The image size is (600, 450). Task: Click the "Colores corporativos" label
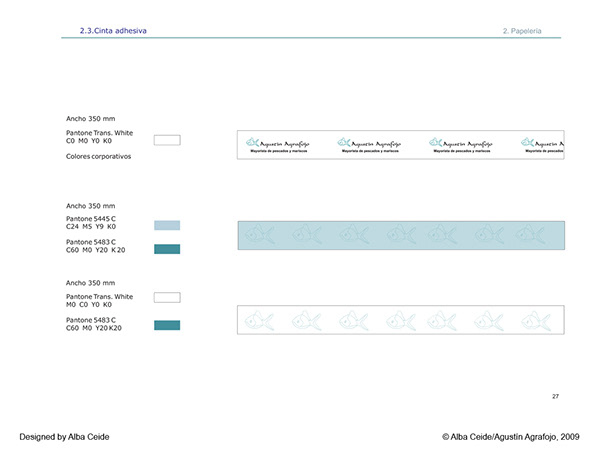(x=98, y=157)
